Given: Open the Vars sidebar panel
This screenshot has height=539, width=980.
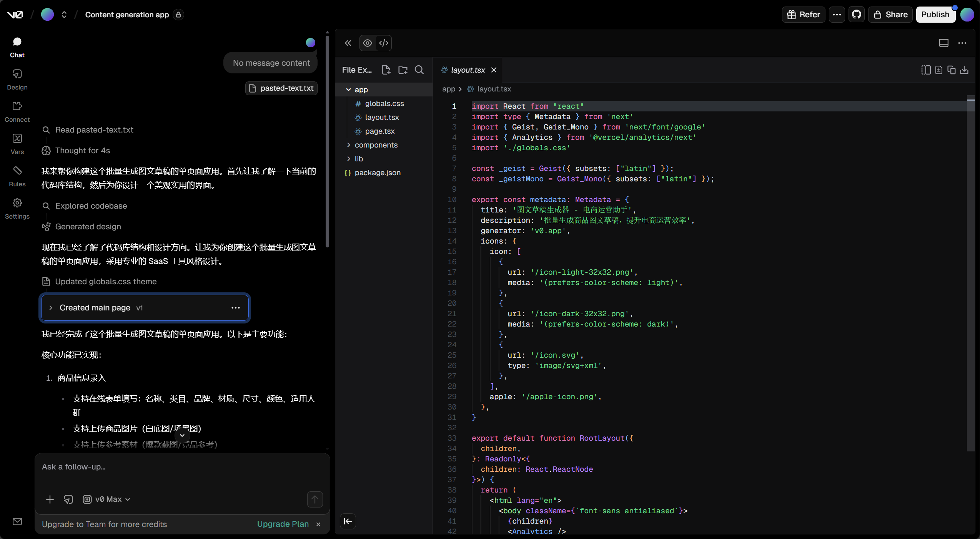Looking at the screenshot, I should point(17,144).
